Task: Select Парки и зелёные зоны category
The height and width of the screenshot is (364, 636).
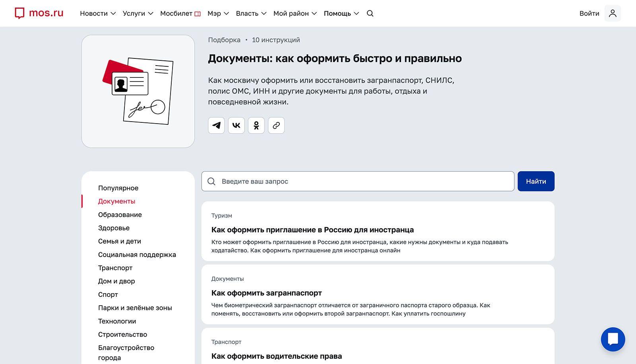Action: pyautogui.click(x=135, y=308)
